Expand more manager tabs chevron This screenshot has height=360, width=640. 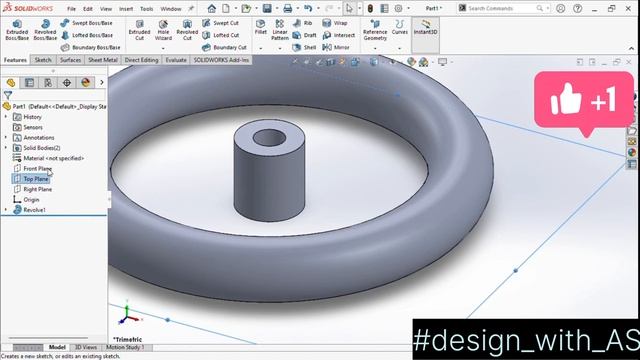(102, 82)
